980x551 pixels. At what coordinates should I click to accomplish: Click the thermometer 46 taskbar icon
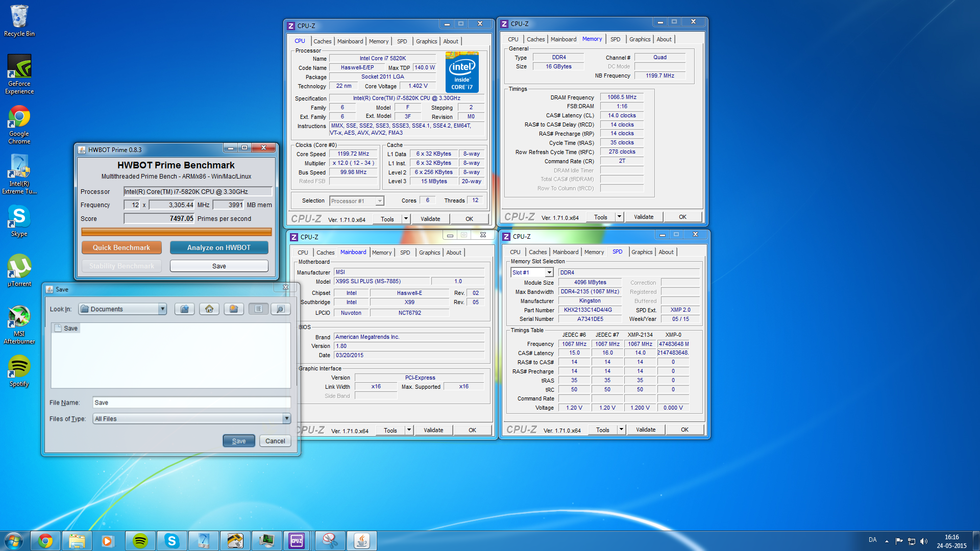pos(235,541)
